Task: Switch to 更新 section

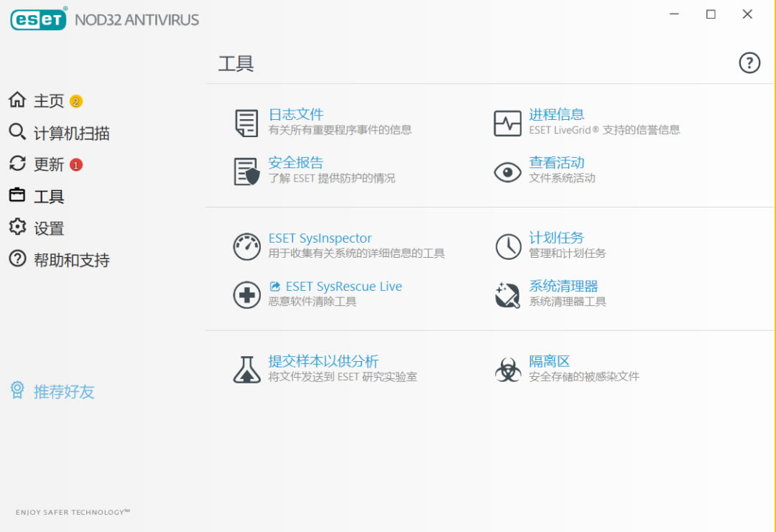Action: (49, 164)
